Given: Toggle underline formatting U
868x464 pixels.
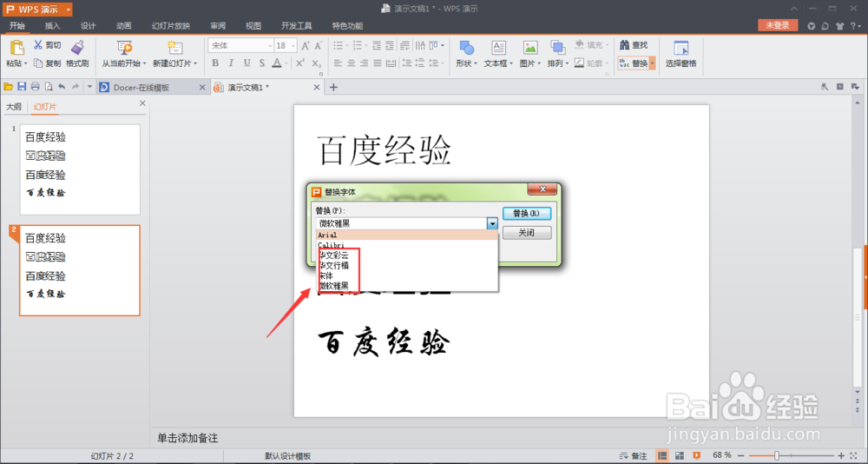Looking at the screenshot, I should (247, 63).
